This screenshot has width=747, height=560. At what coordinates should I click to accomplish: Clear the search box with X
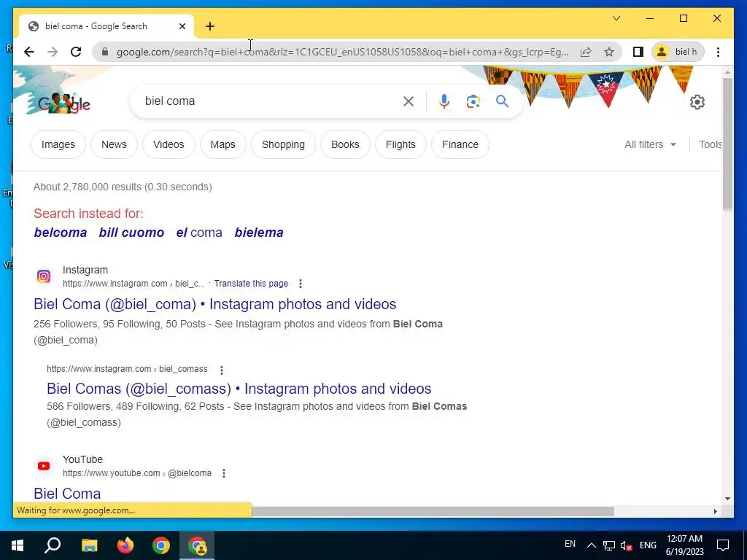coord(409,101)
